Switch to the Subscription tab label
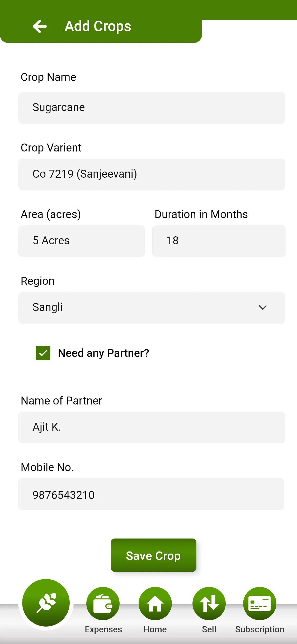 coord(260,629)
